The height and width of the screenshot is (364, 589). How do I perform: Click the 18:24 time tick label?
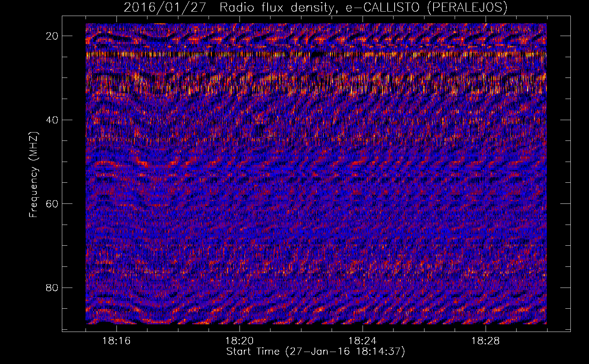point(363,341)
